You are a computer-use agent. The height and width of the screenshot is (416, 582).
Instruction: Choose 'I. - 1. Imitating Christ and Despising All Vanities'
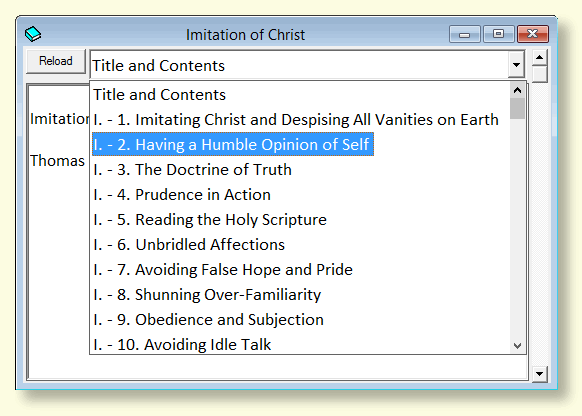301,119
